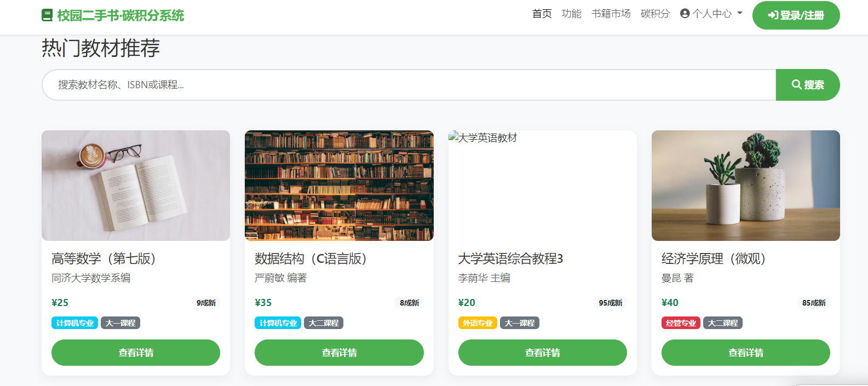View details for 数据结构（C语言版）
This screenshot has width=868, height=386.
[339, 353]
